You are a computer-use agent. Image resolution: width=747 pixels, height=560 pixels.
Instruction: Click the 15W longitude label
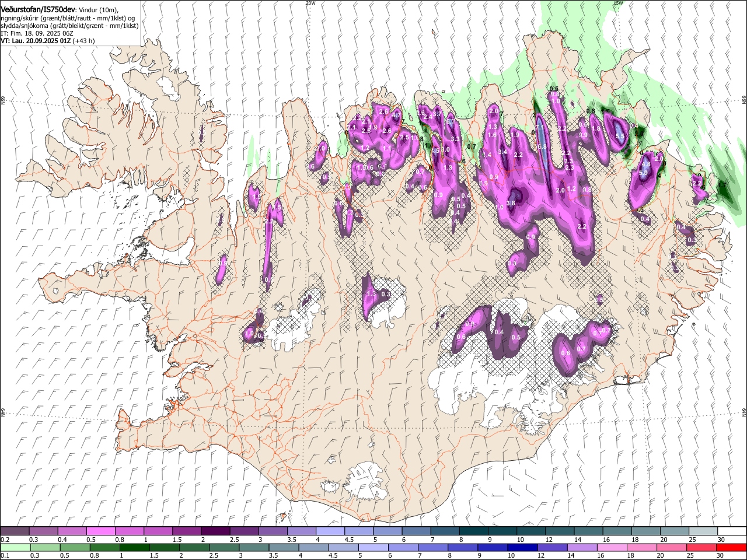pos(618,3)
